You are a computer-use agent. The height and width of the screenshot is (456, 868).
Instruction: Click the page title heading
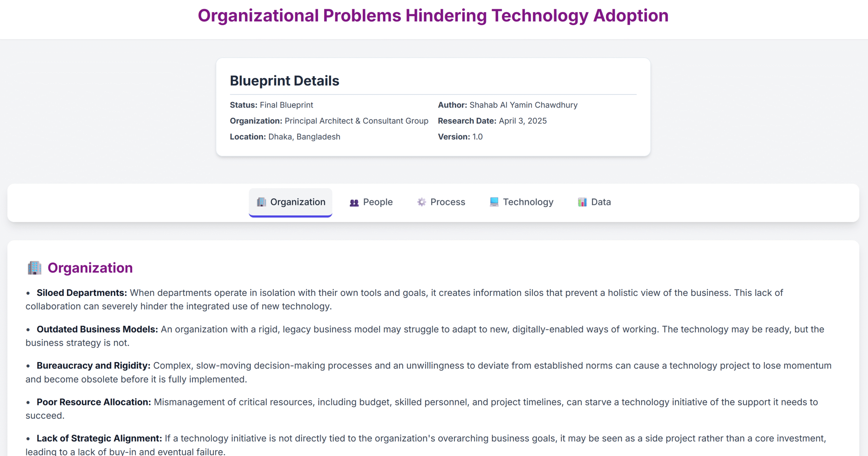[433, 16]
